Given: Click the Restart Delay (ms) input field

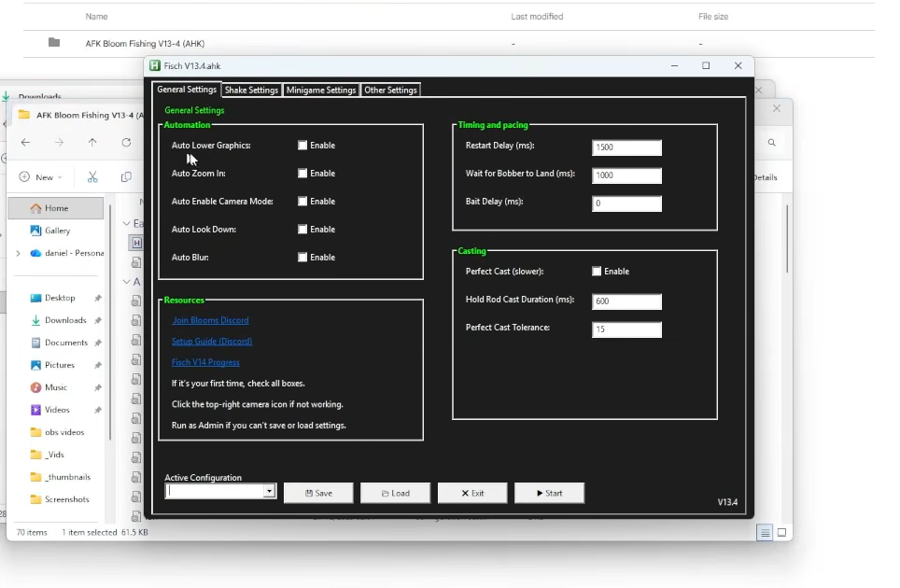Looking at the screenshot, I should coord(626,147).
